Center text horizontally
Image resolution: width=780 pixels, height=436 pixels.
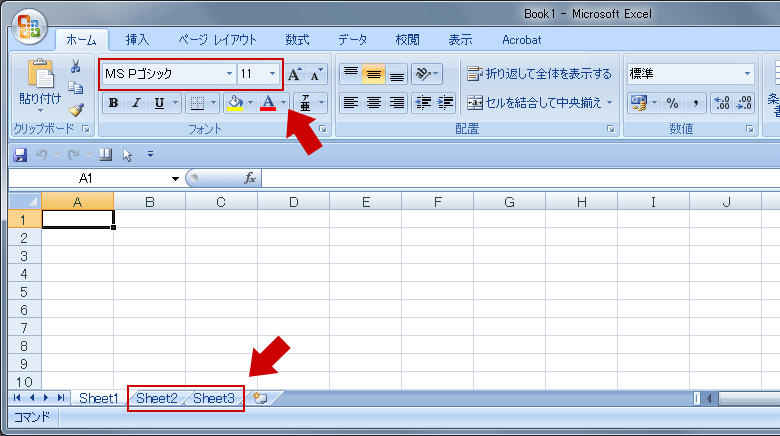pos(374,103)
